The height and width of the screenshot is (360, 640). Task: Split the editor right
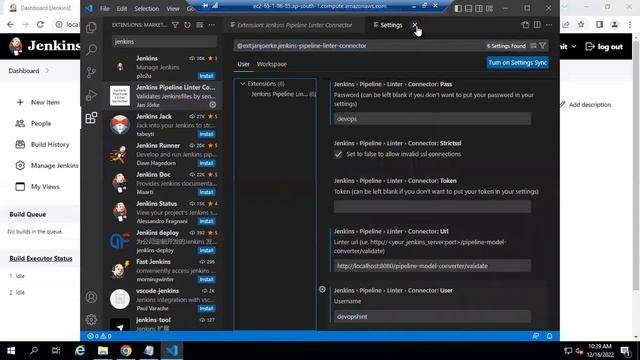click(x=537, y=25)
